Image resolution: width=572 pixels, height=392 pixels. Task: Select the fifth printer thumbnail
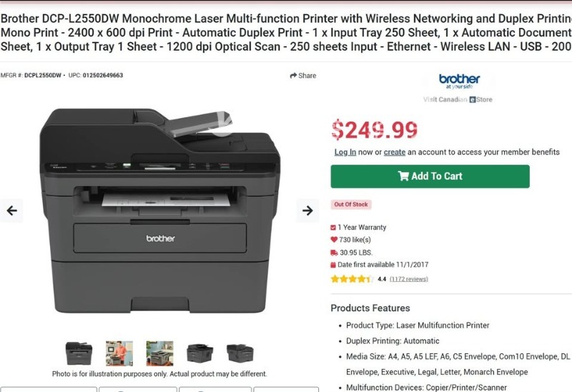pos(240,353)
